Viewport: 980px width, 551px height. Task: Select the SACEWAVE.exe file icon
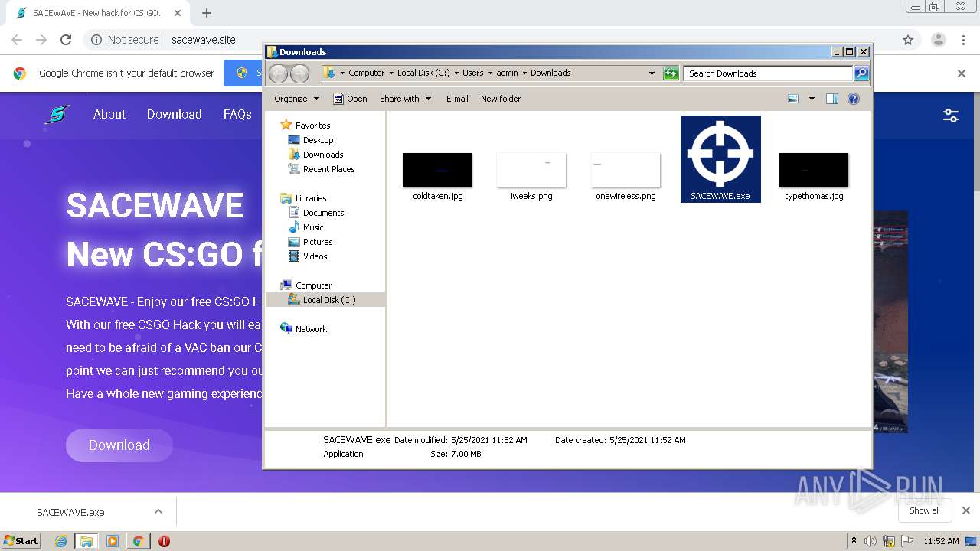click(720, 158)
